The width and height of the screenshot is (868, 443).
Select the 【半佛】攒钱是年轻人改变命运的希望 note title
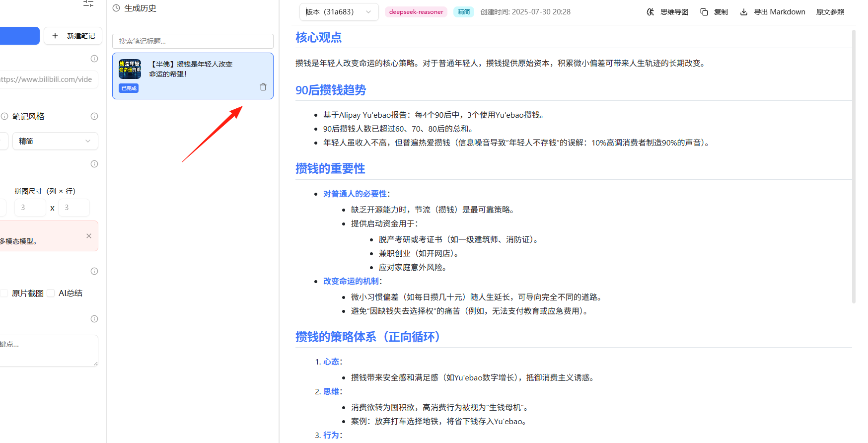pyautogui.click(x=191, y=69)
